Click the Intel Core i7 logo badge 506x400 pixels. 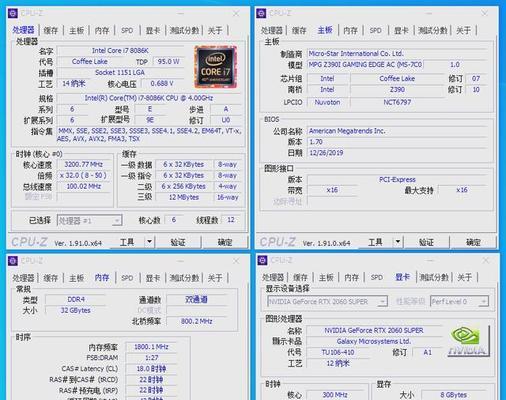tap(216, 67)
